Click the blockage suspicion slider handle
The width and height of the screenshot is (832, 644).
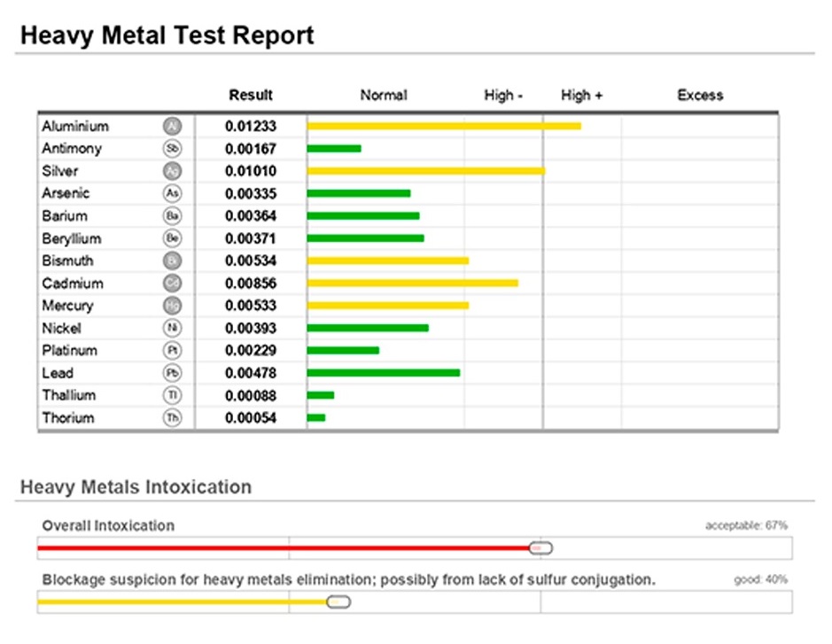338,602
